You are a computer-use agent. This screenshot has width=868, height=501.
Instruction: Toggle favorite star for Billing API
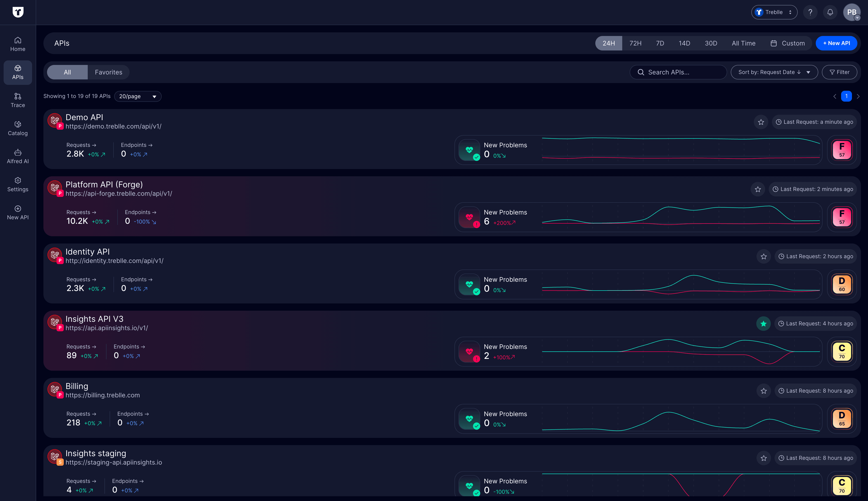tap(764, 391)
